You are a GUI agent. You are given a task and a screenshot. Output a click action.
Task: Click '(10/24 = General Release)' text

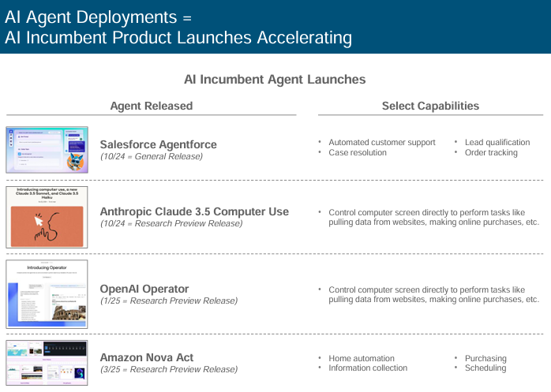pos(152,156)
